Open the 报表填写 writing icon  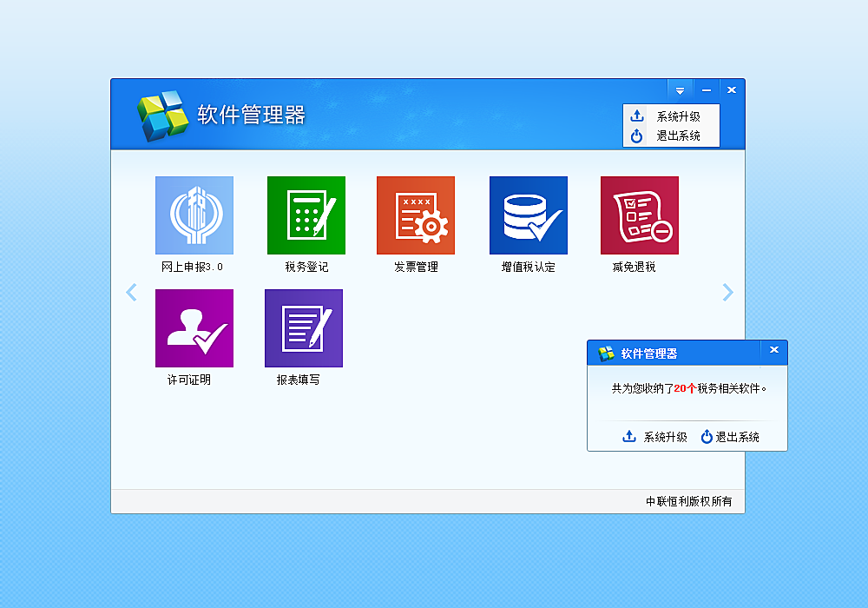(304, 328)
